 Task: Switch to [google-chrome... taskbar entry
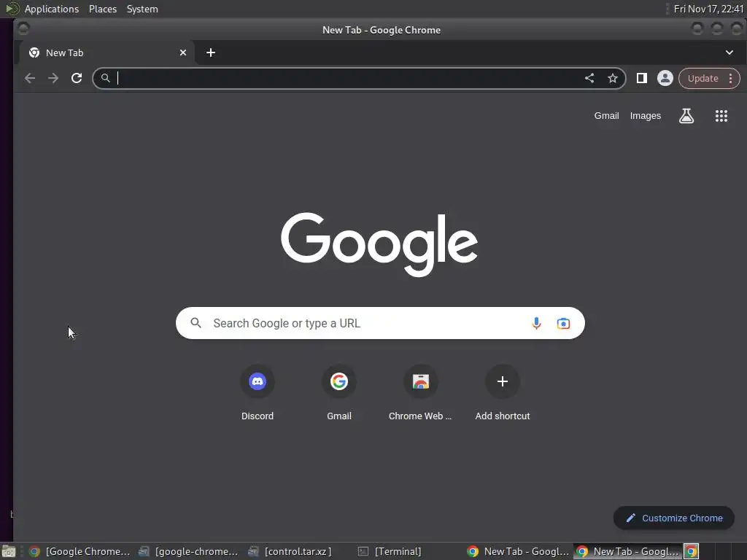[x=188, y=551]
